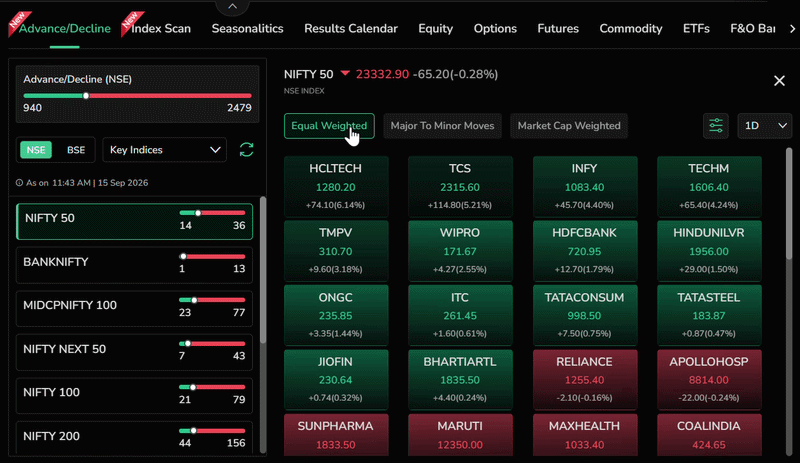Select the NIFTY 100 index row
Image resolution: width=800 pixels, height=463 pixels.
[135, 396]
